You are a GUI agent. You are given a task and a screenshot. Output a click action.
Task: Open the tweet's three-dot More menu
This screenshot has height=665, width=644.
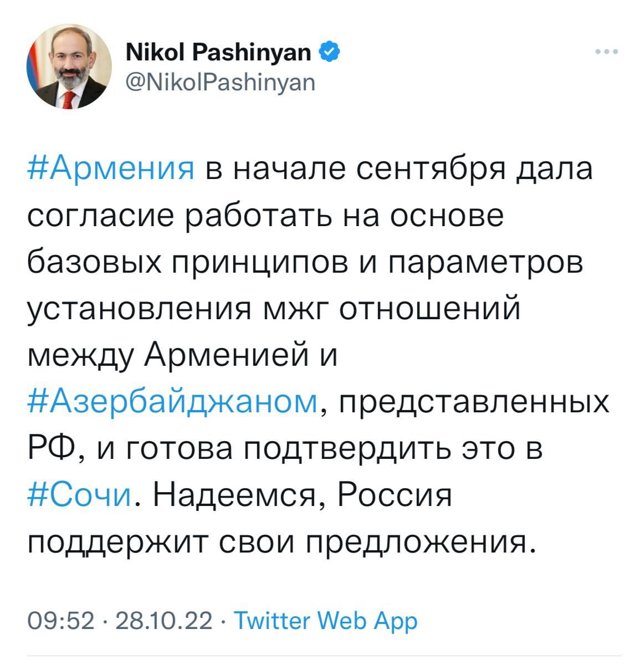[607, 52]
